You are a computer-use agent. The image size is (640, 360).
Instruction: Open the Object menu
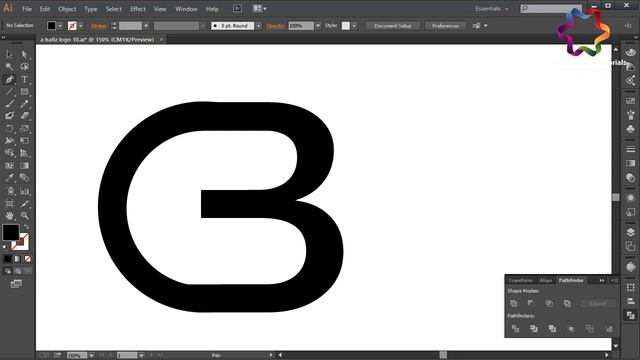pos(67,9)
